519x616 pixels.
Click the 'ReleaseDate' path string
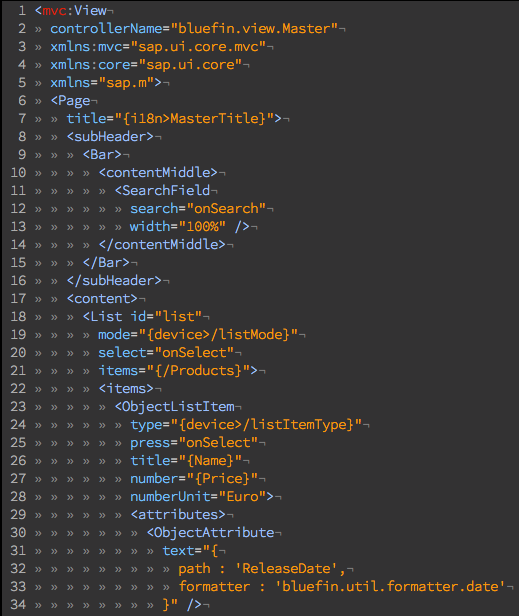coord(286,569)
